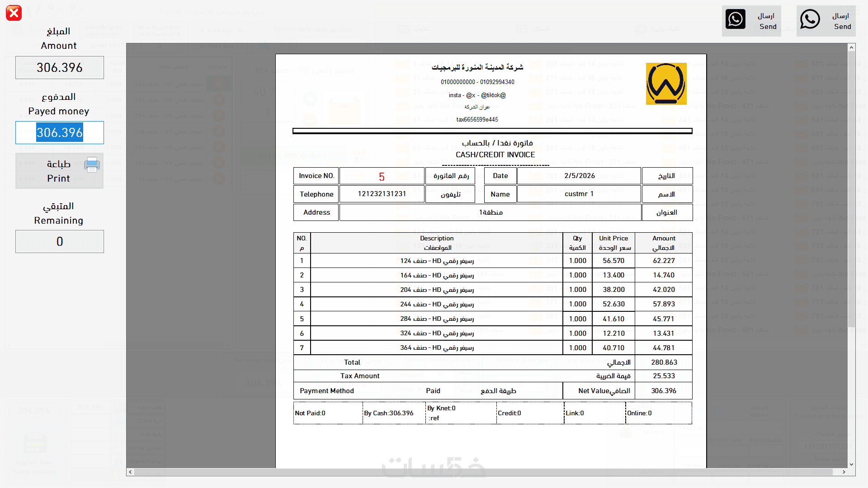868x488 pixels.
Task: Click the yellow company logo on the invoice
Action: coord(666,84)
